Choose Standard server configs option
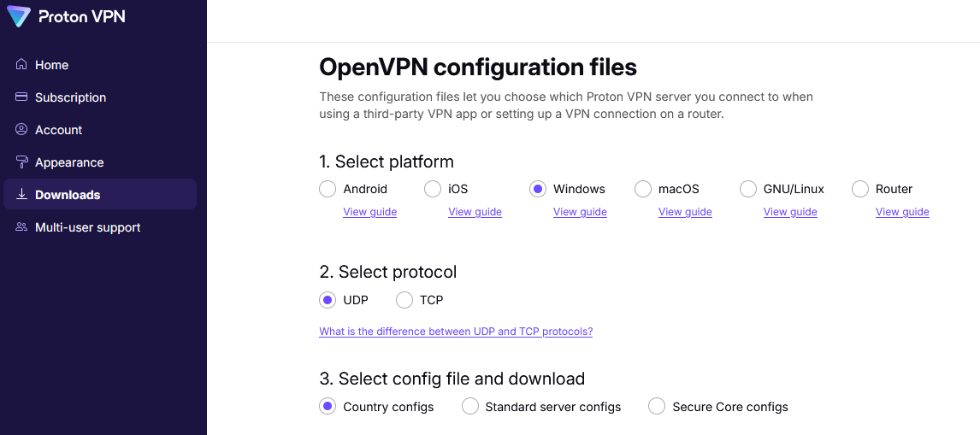Screen dimensions: 980x435 point(470,406)
